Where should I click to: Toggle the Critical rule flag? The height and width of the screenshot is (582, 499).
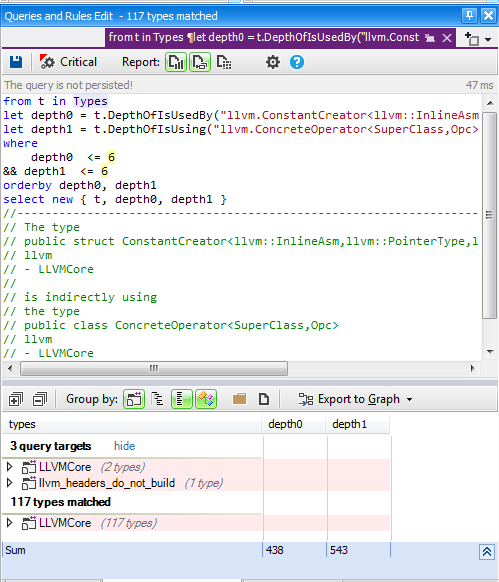(x=68, y=62)
